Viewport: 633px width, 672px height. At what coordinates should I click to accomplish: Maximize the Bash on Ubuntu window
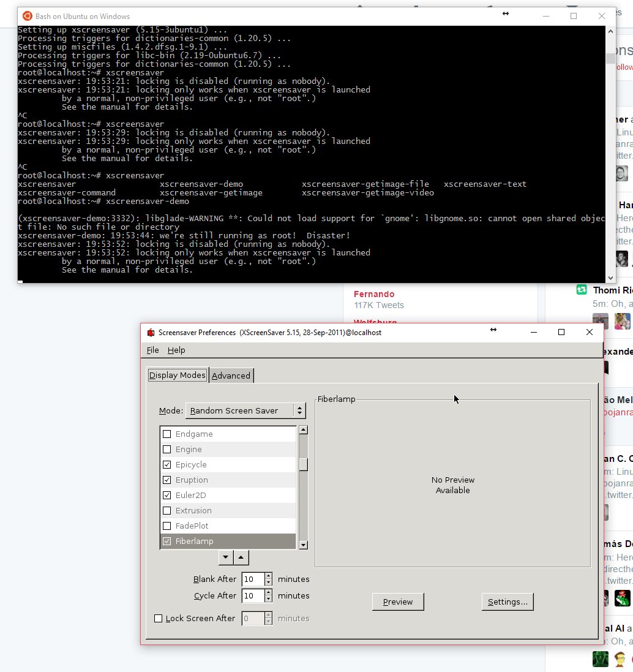coord(574,16)
